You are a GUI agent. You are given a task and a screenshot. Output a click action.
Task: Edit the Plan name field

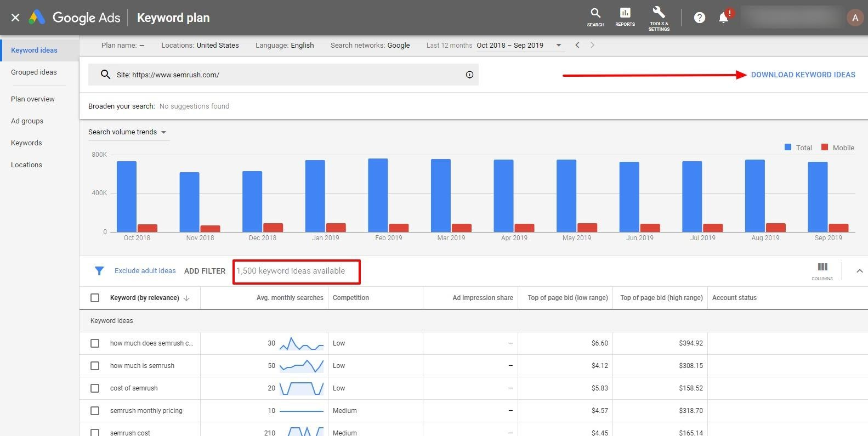tap(123, 45)
